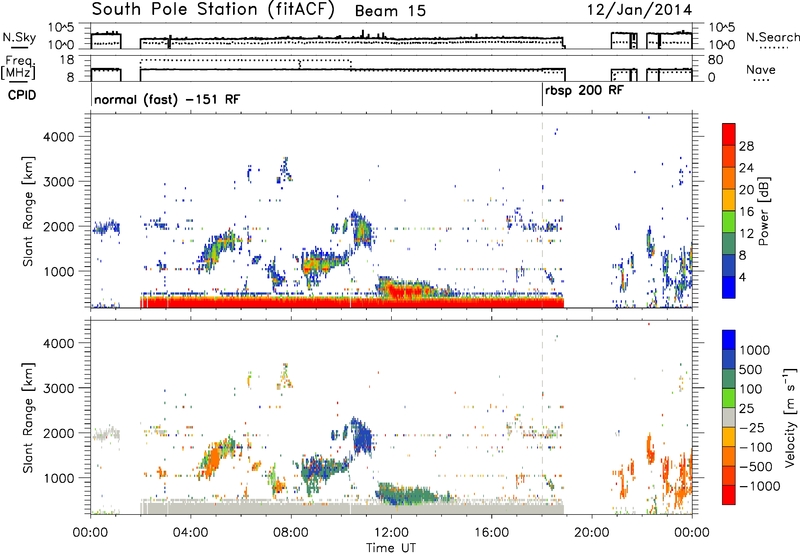Click the power panel 'Slant Range [km]' label
This screenshot has height=554, width=800.
click(28, 211)
